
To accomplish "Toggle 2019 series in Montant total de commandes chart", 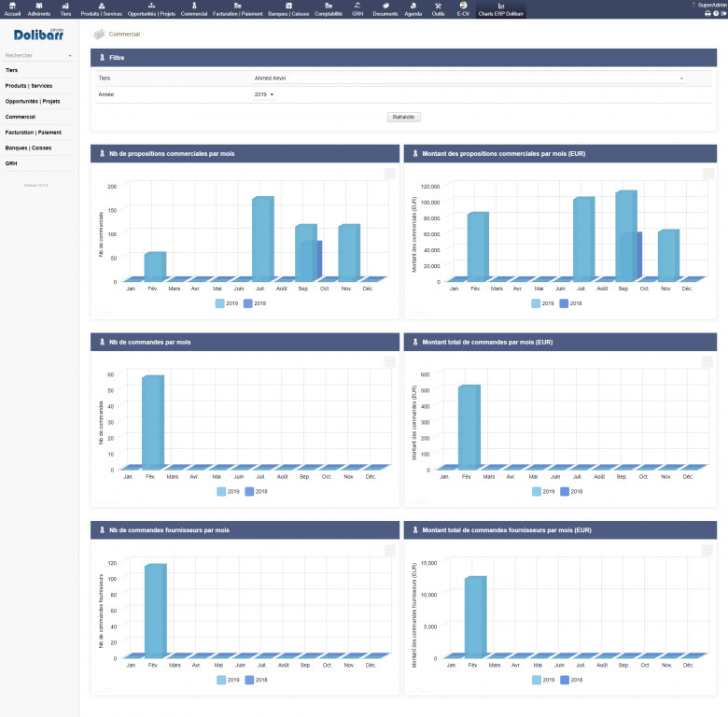I will point(543,491).
